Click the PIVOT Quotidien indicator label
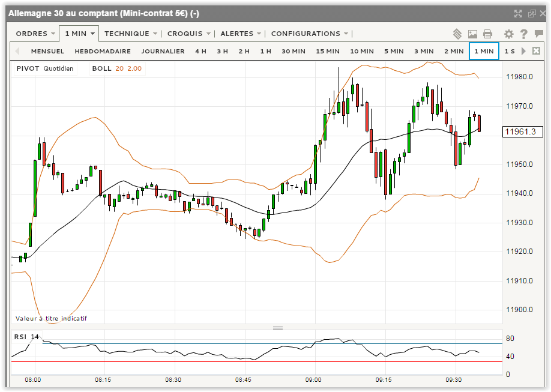The width and height of the screenshot is (551, 392). pos(45,68)
